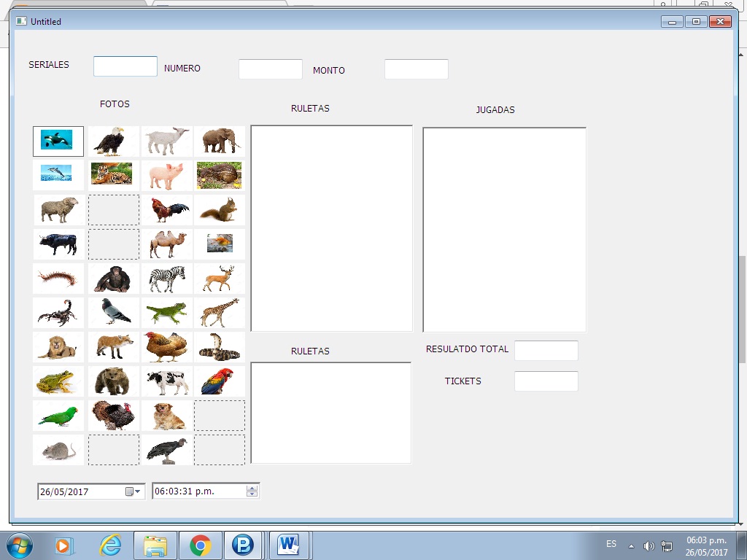747x560 pixels.
Task: Pick the bald eagle picture
Action: (113, 141)
